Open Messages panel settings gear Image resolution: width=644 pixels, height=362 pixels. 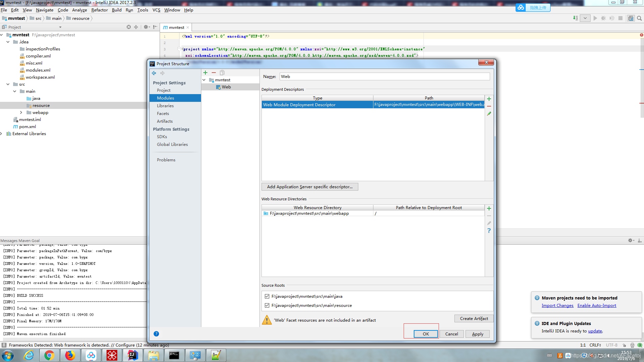[631, 240]
